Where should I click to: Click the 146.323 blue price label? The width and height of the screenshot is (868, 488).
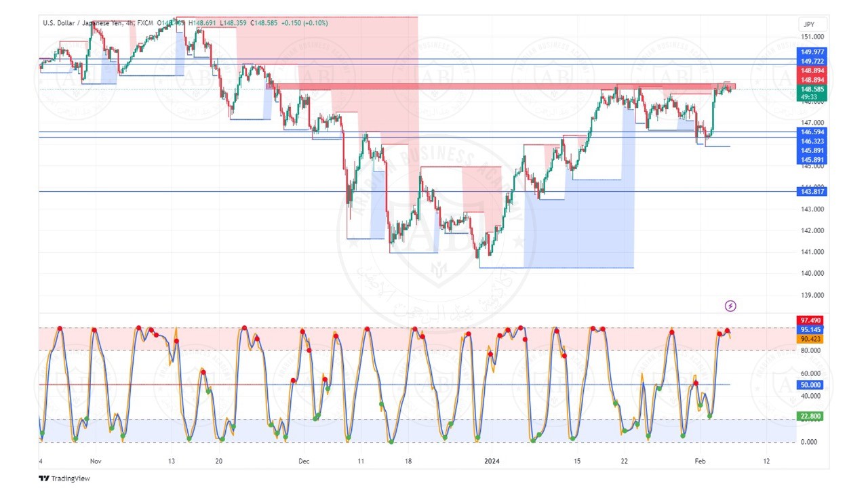coord(812,142)
